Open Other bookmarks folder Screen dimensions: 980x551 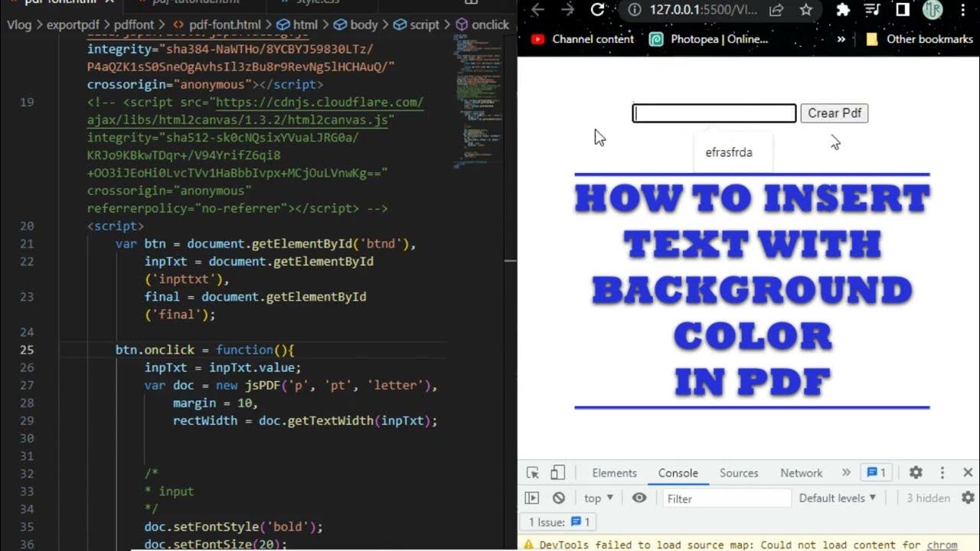tap(919, 39)
